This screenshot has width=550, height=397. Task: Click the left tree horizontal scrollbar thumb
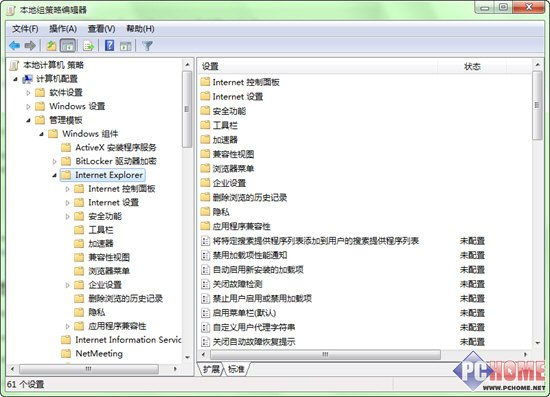coord(89,369)
